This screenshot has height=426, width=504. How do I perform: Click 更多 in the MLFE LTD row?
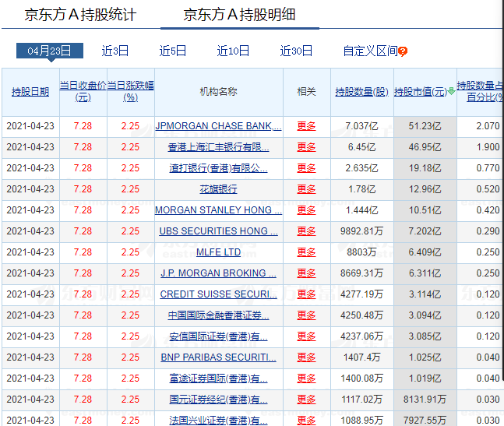tap(306, 252)
